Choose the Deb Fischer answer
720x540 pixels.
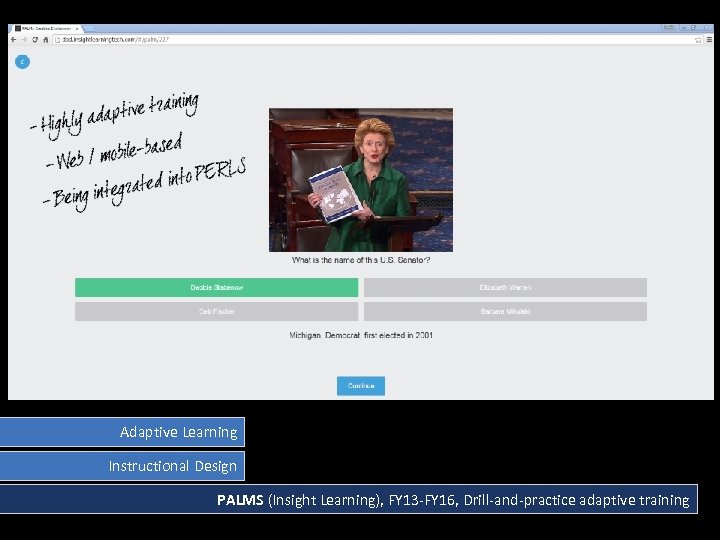pyautogui.click(x=217, y=311)
